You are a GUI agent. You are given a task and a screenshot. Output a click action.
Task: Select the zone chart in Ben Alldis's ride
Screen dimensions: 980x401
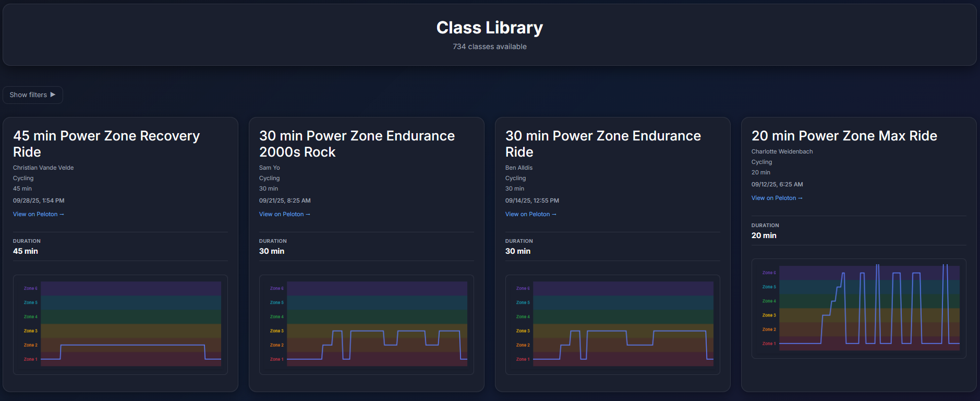(x=623, y=324)
